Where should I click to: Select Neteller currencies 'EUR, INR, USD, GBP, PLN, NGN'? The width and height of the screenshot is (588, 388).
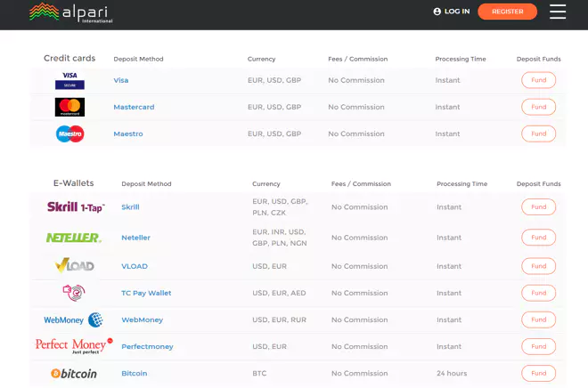coord(280,238)
